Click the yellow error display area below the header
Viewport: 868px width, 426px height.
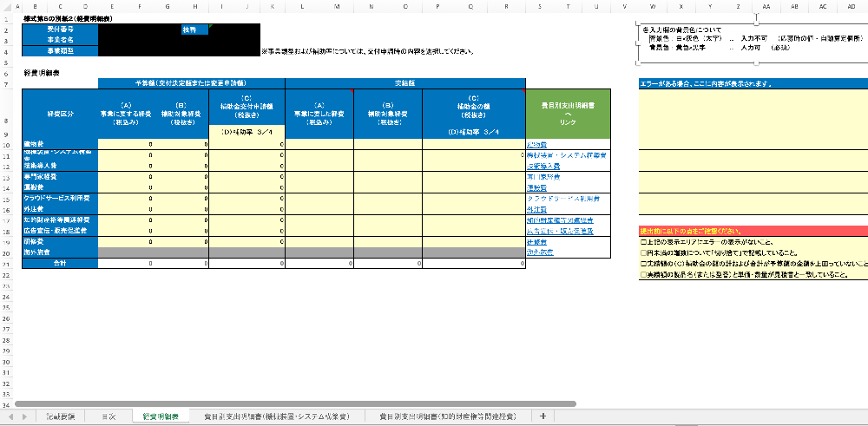point(753,119)
